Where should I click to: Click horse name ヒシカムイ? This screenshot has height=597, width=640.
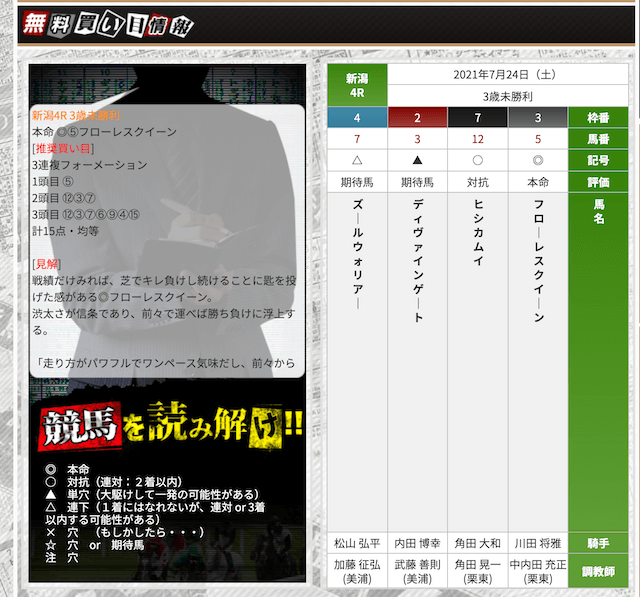coord(478,233)
